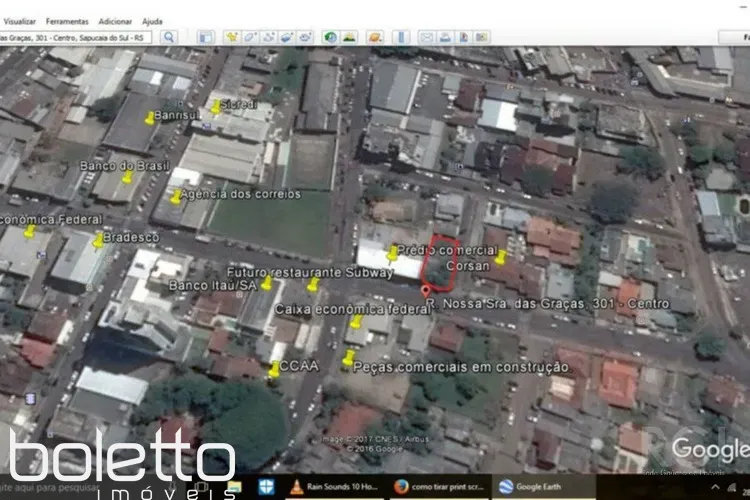Open the Ferramentas menu

[x=67, y=21]
